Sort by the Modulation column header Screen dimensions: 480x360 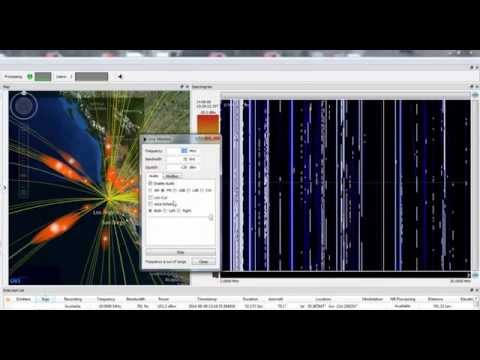[372, 299]
